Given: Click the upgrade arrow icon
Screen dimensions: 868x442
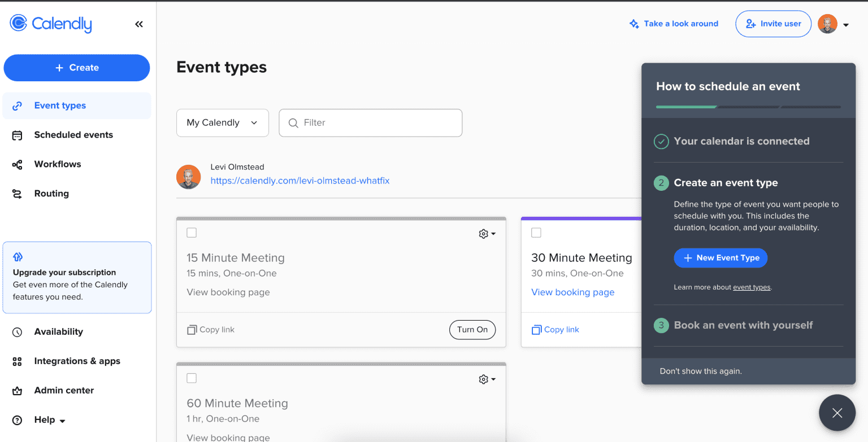Looking at the screenshot, I should (x=18, y=257).
